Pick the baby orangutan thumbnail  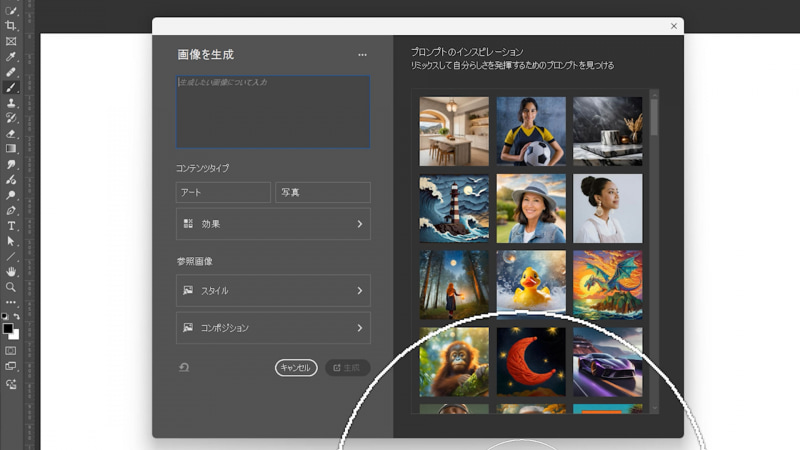coord(454,362)
